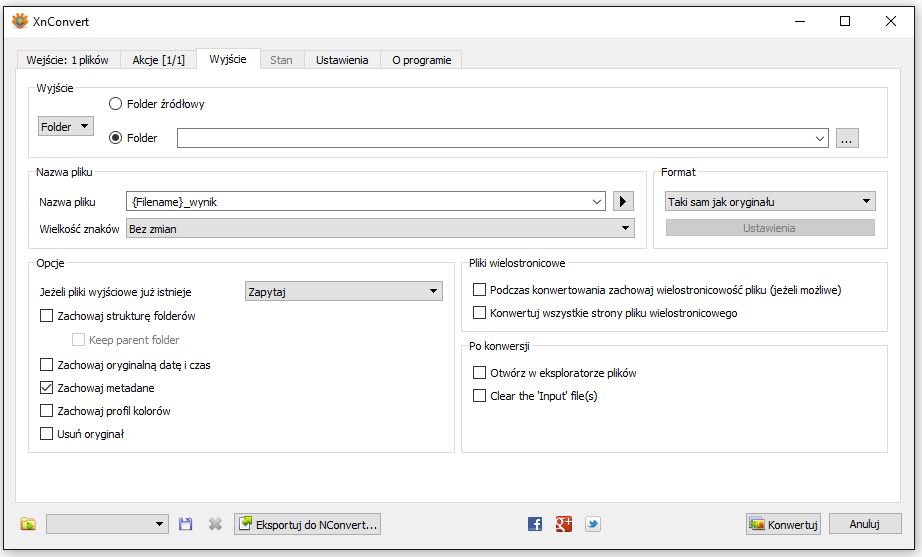This screenshot has height=557, width=922.
Task: Switch to the Wejście: 1 plików tab
Action: click(68, 60)
